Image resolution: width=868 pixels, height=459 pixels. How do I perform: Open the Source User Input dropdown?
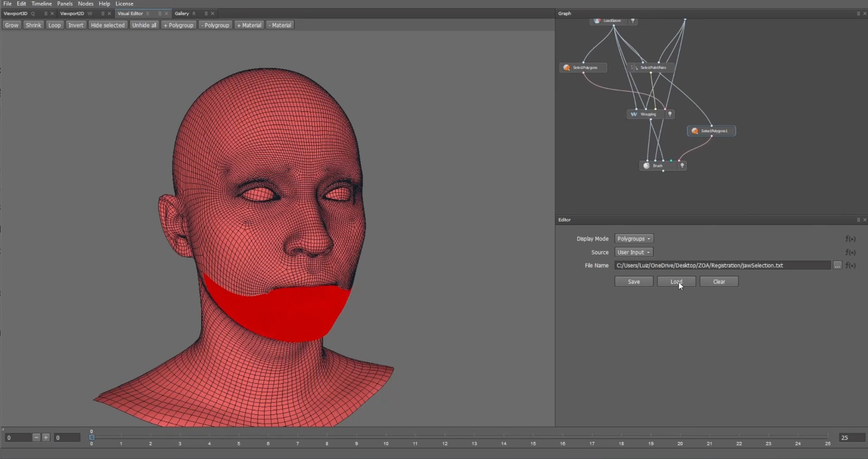click(634, 252)
